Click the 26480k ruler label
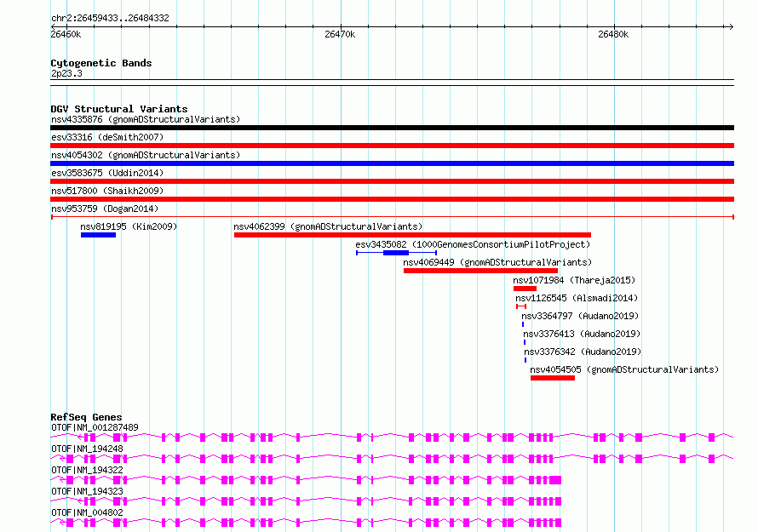This screenshot has height=532, width=758. coord(613,34)
